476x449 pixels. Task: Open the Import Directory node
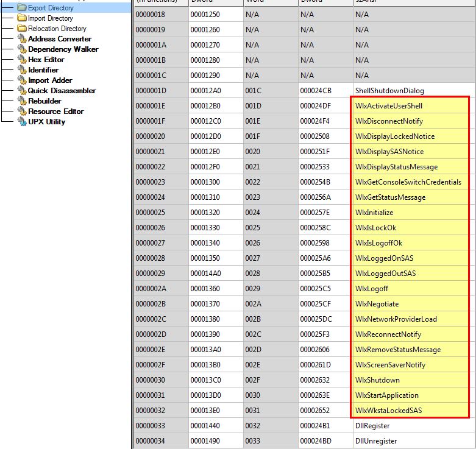(51, 18)
